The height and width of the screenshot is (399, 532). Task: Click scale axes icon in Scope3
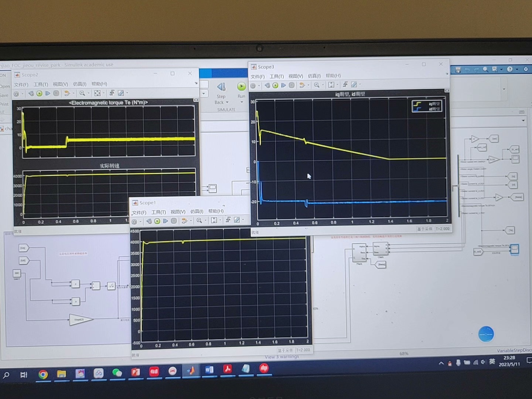(331, 85)
